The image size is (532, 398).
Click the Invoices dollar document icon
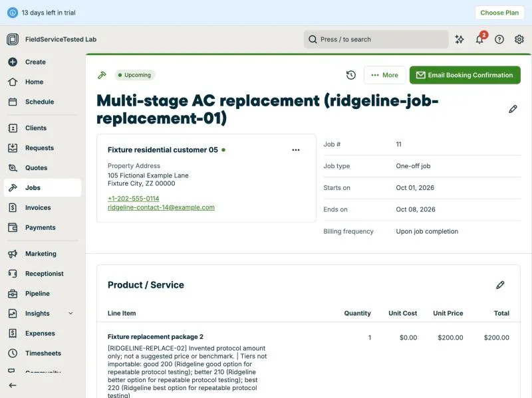point(13,207)
